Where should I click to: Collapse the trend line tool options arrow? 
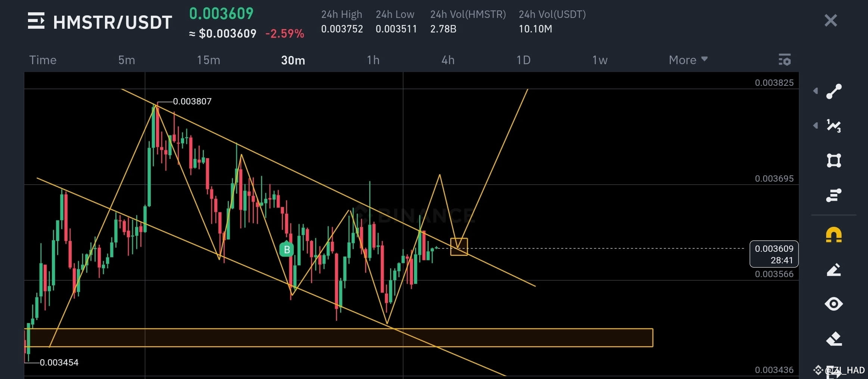pyautogui.click(x=816, y=91)
